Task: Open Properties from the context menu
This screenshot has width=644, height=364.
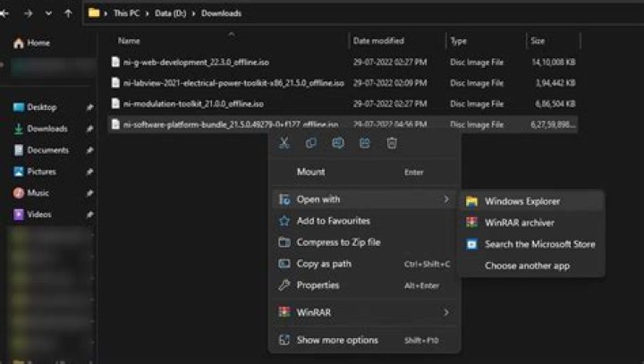Action: pos(364,285)
